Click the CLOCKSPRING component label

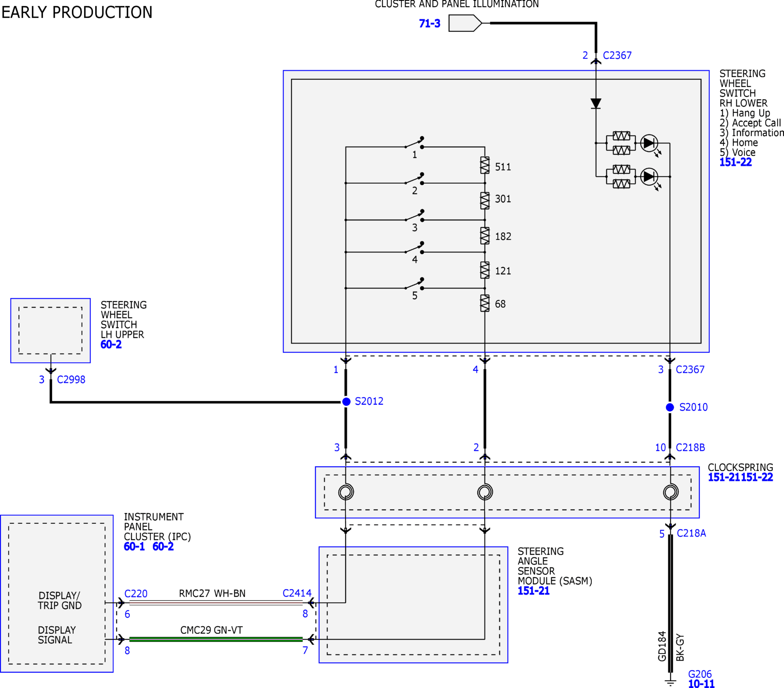point(740,468)
